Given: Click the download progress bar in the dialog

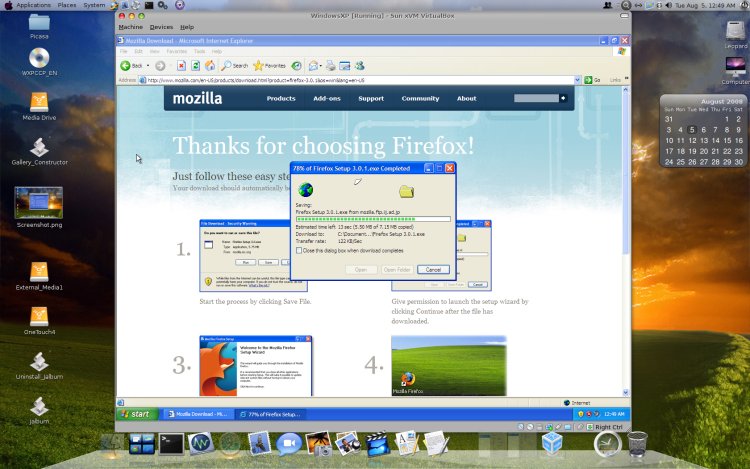Looking at the screenshot, I should pos(373,219).
